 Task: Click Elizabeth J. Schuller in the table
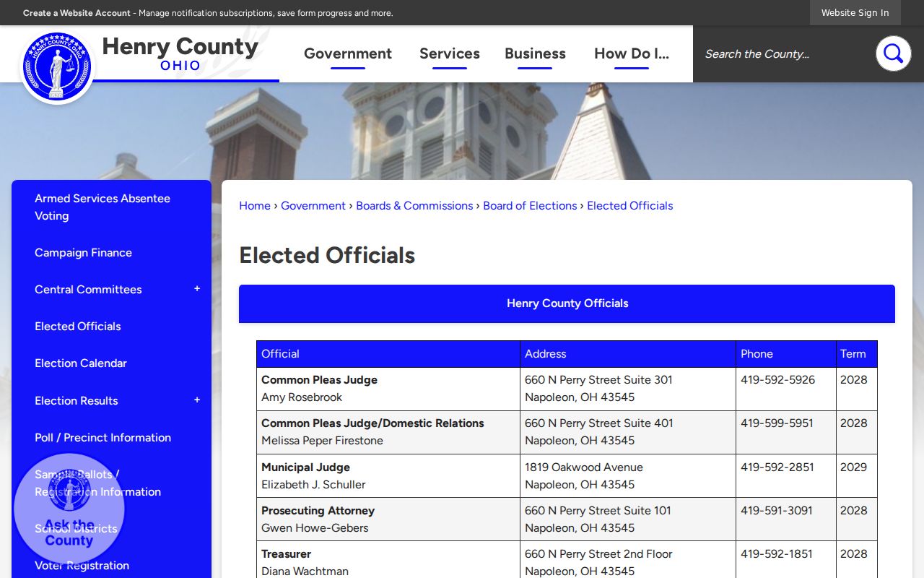coord(313,485)
